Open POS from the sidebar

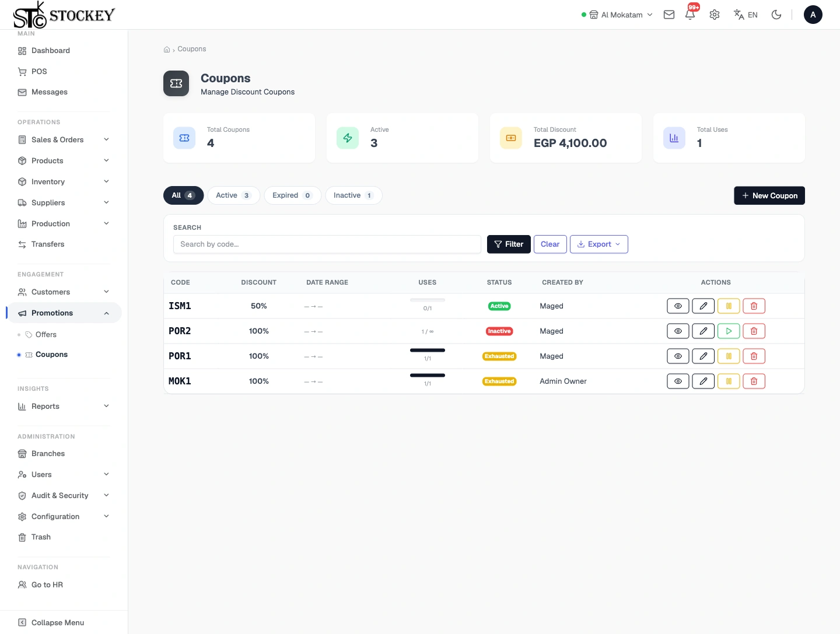click(64, 71)
